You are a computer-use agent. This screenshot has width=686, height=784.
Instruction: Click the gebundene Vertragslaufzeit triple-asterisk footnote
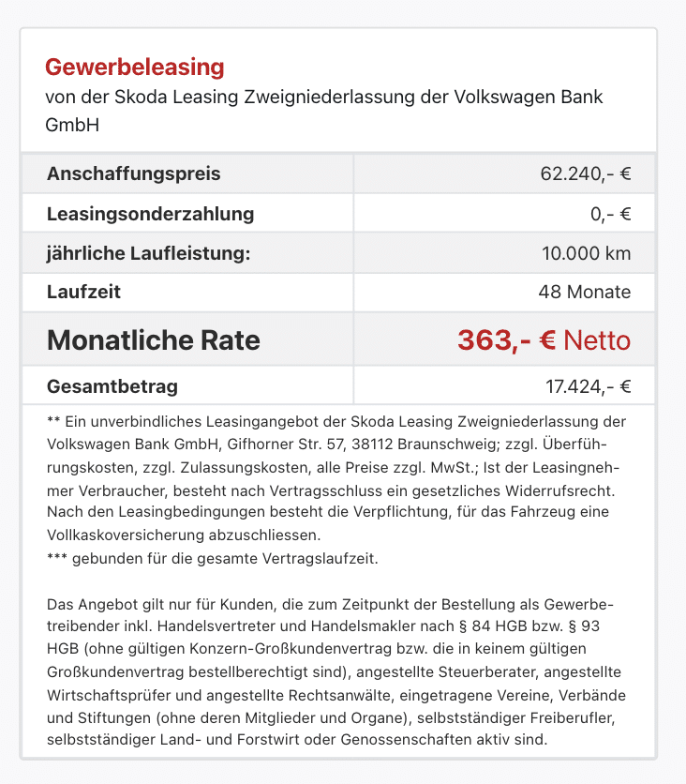[213, 558]
